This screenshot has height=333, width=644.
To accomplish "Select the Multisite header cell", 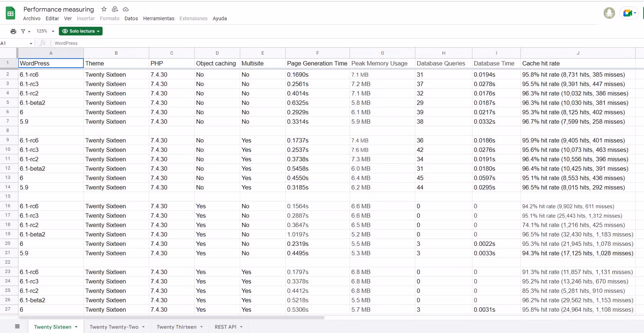I will (263, 63).
